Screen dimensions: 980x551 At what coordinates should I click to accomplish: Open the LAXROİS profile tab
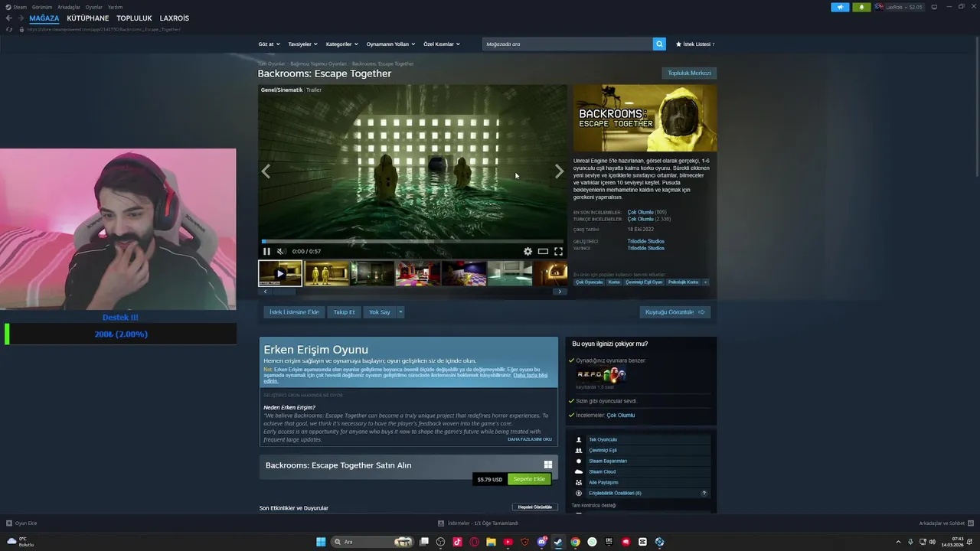click(175, 18)
